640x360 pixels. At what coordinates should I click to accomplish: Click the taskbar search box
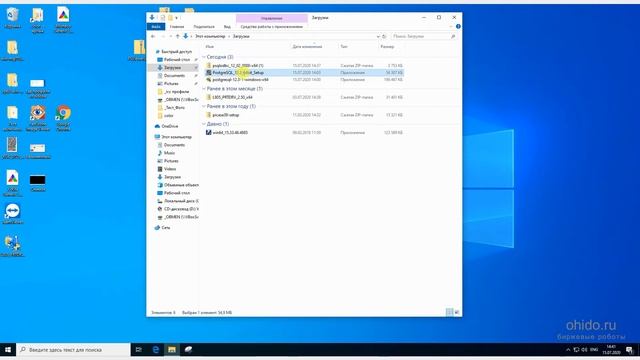[x=73, y=350]
